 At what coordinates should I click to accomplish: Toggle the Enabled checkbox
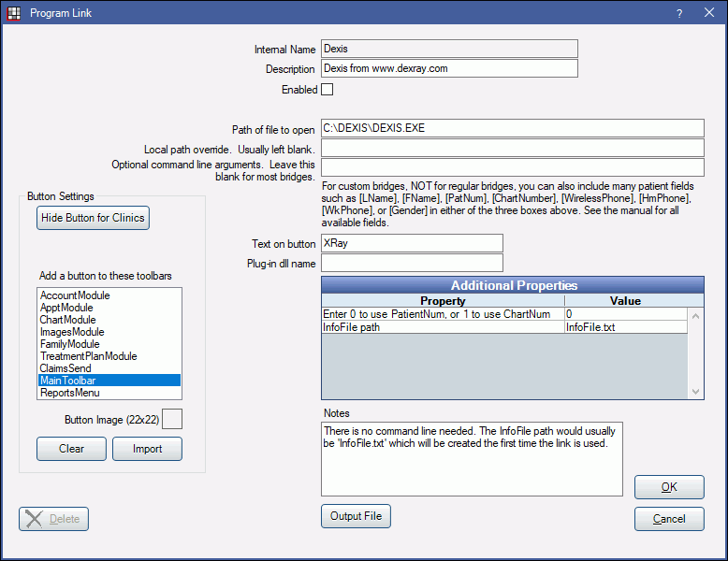[x=328, y=89]
